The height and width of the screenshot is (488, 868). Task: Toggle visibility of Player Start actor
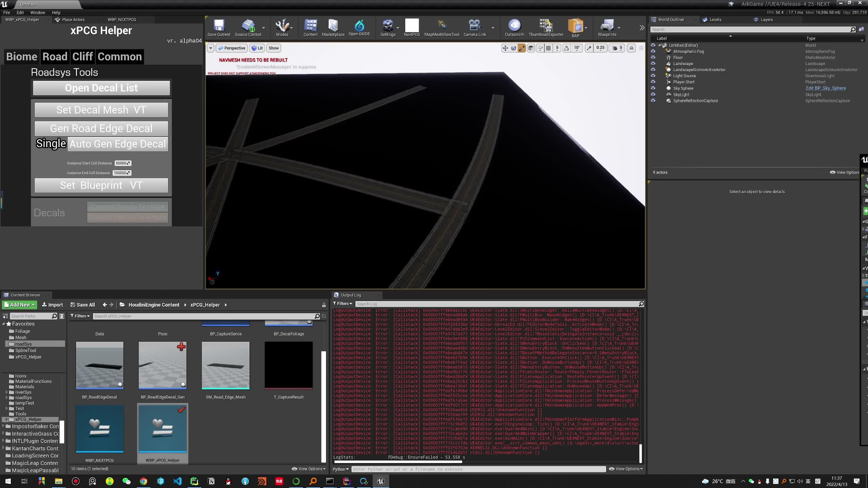(x=653, y=82)
